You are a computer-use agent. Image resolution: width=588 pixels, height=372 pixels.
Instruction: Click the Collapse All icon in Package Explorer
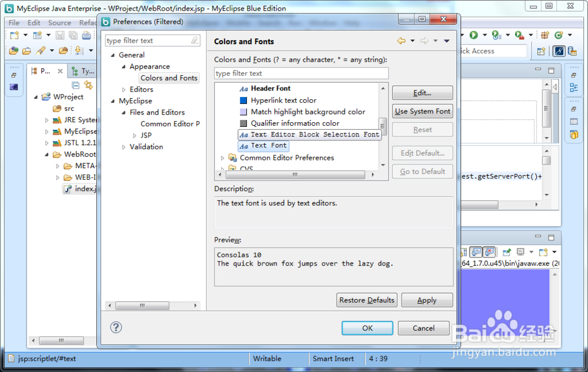pos(75,85)
